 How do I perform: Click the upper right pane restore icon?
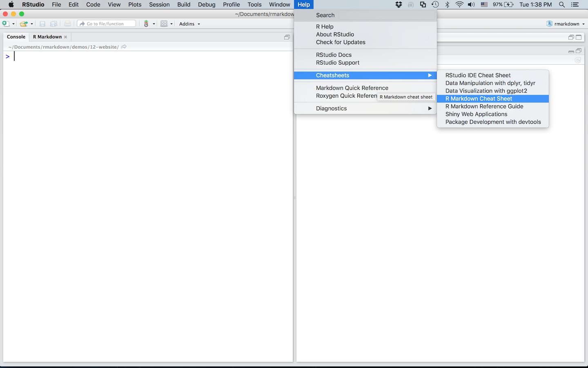coord(571,37)
